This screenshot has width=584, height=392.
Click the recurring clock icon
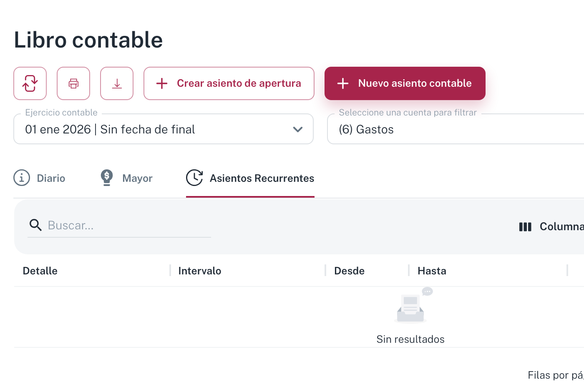[194, 178]
